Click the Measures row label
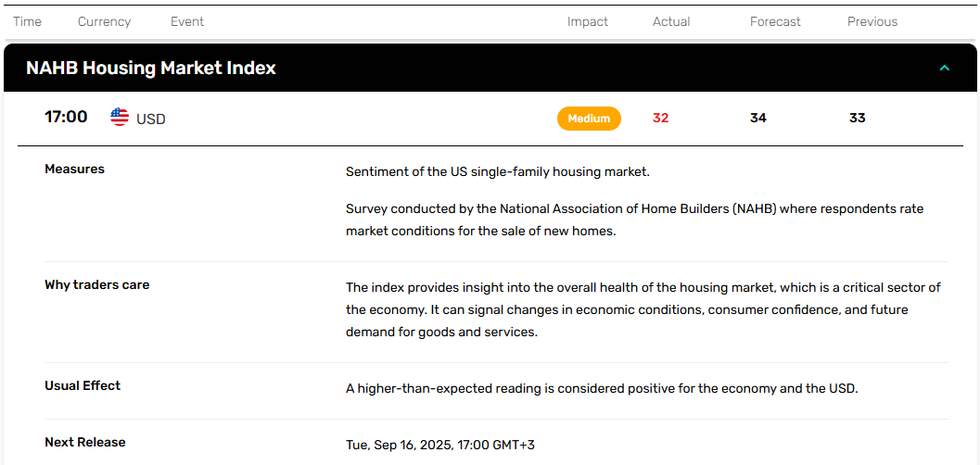This screenshot has width=980, height=465. pyautogui.click(x=75, y=170)
